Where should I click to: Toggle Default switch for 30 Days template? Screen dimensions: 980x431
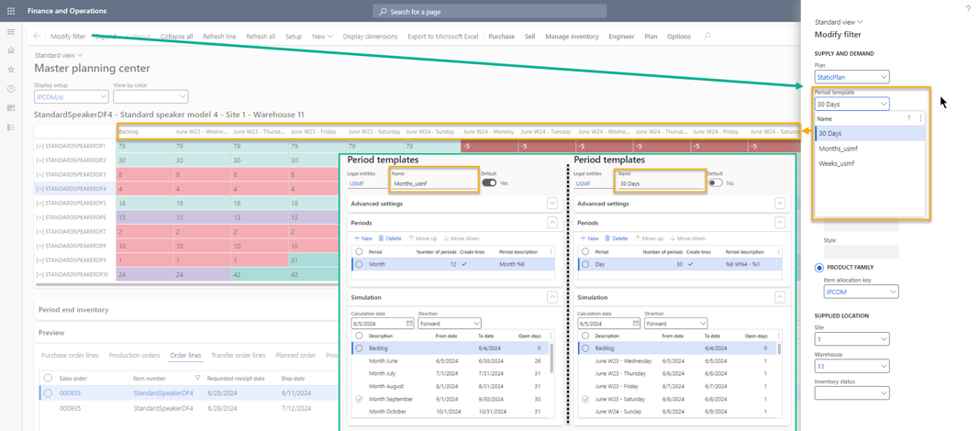point(715,183)
